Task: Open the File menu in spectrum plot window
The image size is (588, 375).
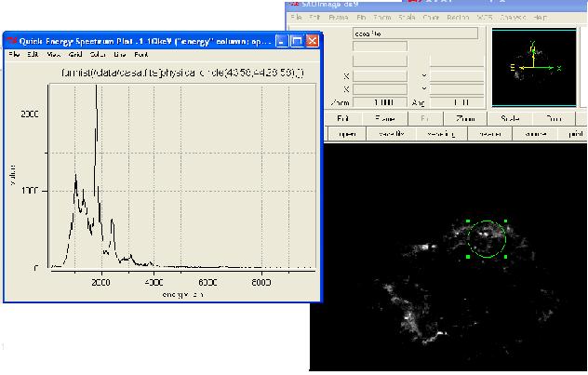Action: pos(14,55)
